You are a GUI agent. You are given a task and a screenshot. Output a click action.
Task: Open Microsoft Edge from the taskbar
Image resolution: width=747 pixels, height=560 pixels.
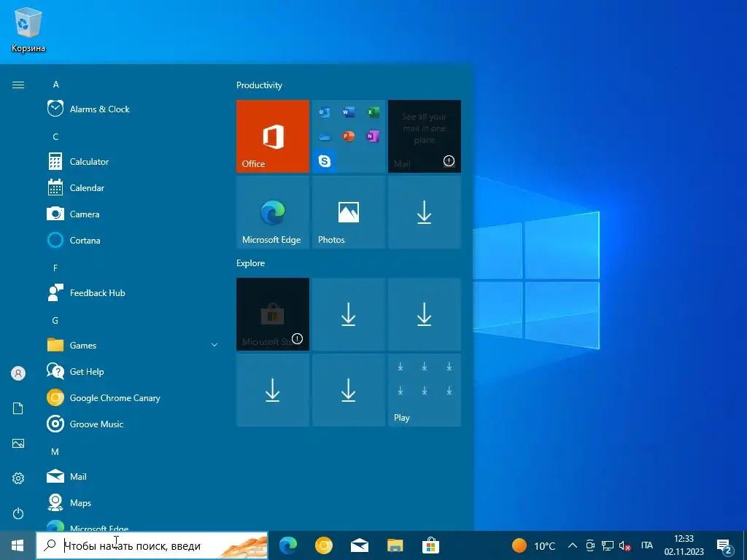(287, 545)
